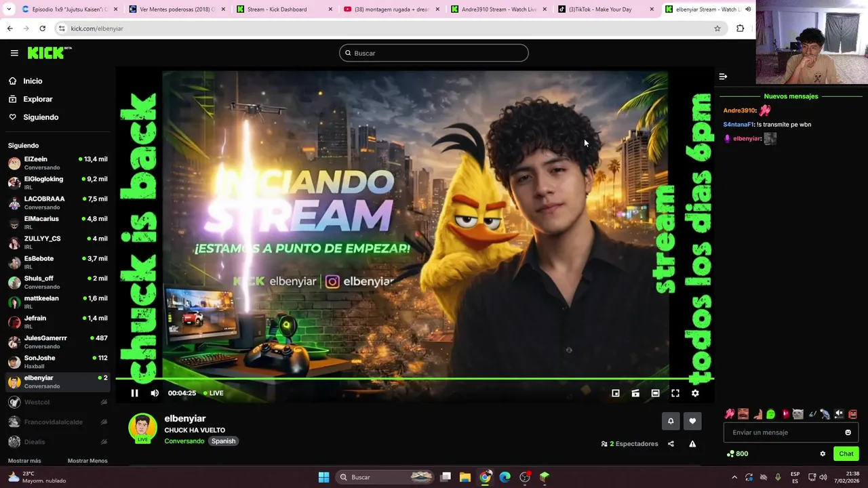Open ZULLYY_CS channel in sidebar
Image resolution: width=868 pixels, height=488 pixels.
click(x=58, y=243)
